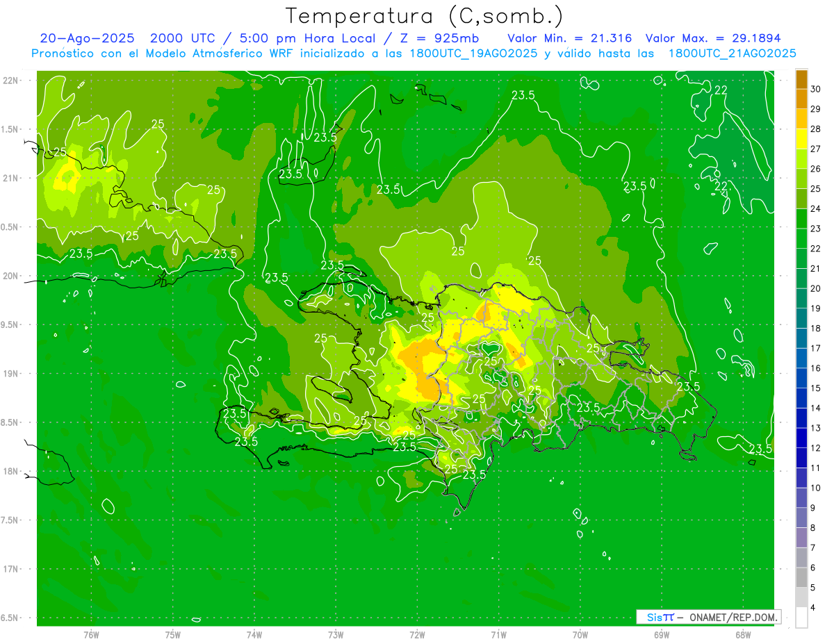
Task: Pick the yellow swatch between 27 and 28
Action: 801,139
